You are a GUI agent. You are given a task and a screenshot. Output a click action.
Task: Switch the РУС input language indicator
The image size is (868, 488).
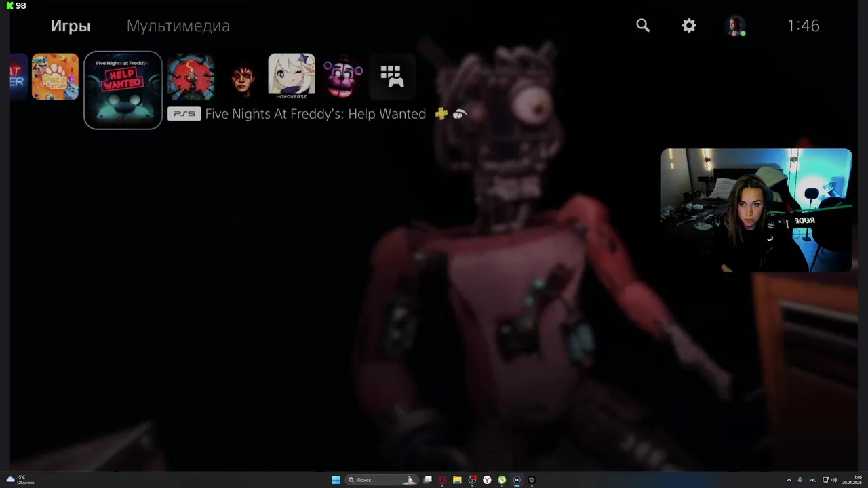[813, 480]
